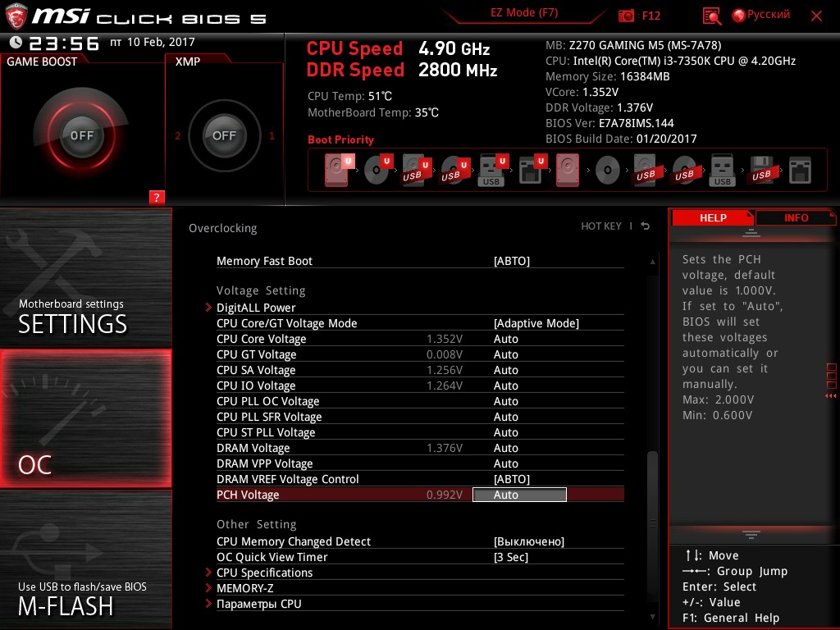The width and height of the screenshot is (840, 630).
Task: Switch to the HELP tab
Action: [x=713, y=218]
